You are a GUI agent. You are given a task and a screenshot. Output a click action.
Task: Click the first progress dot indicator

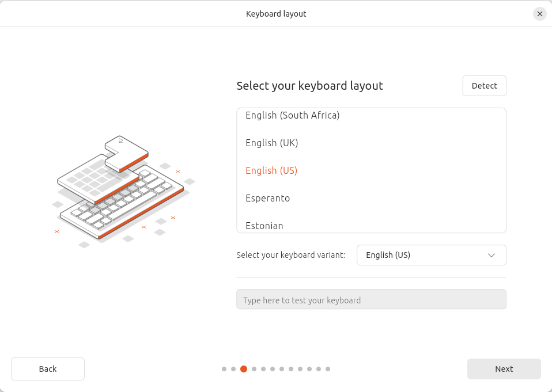pyautogui.click(x=224, y=369)
